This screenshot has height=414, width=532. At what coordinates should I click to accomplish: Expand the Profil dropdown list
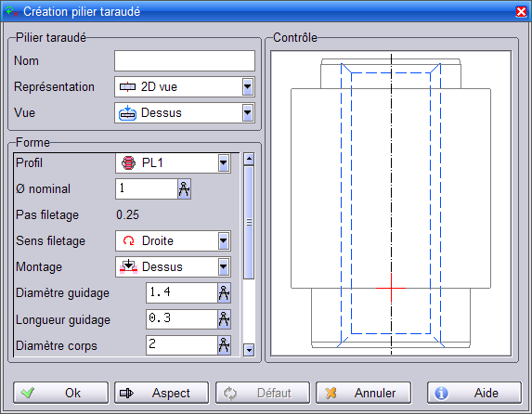tap(223, 163)
